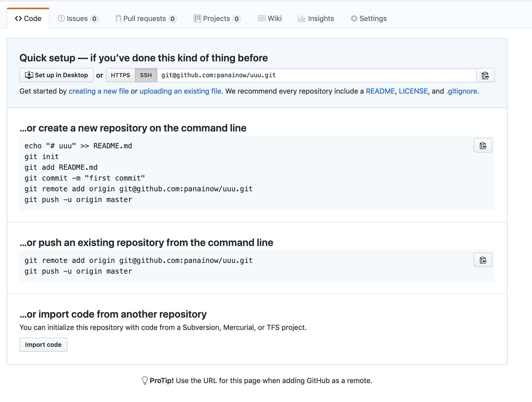Click the Settings gear icon
532x402 pixels.
click(x=354, y=18)
